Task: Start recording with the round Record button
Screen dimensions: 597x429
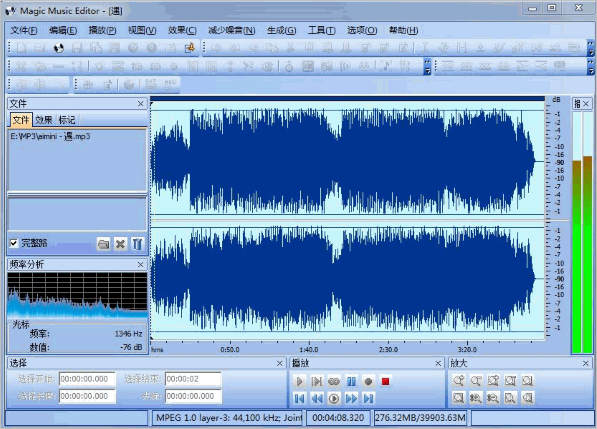Action: click(368, 381)
